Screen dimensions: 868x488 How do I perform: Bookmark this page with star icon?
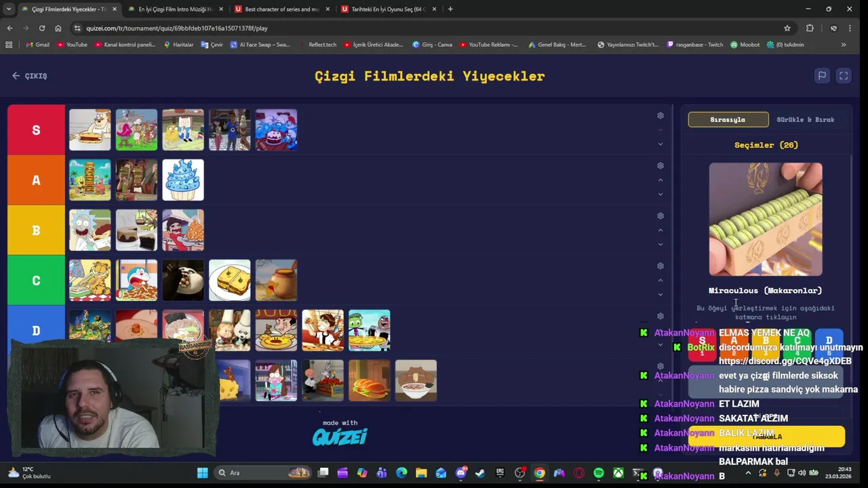point(787,28)
